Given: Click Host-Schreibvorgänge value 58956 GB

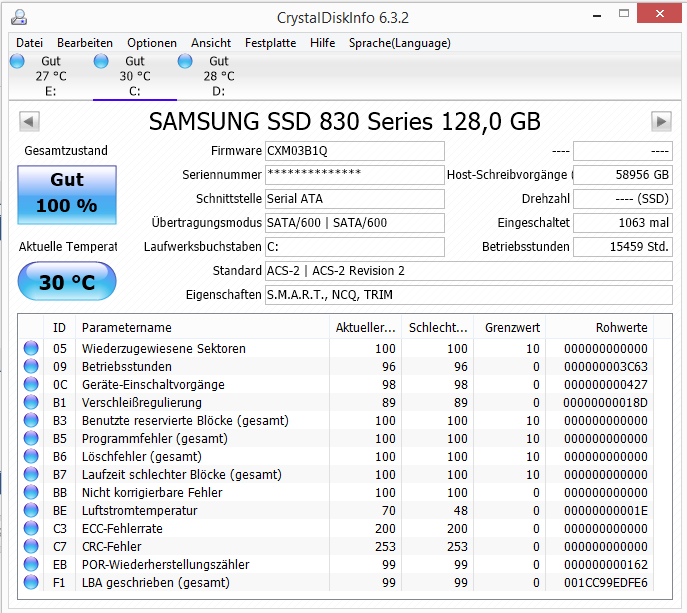Looking at the screenshot, I should pyautogui.click(x=623, y=175).
